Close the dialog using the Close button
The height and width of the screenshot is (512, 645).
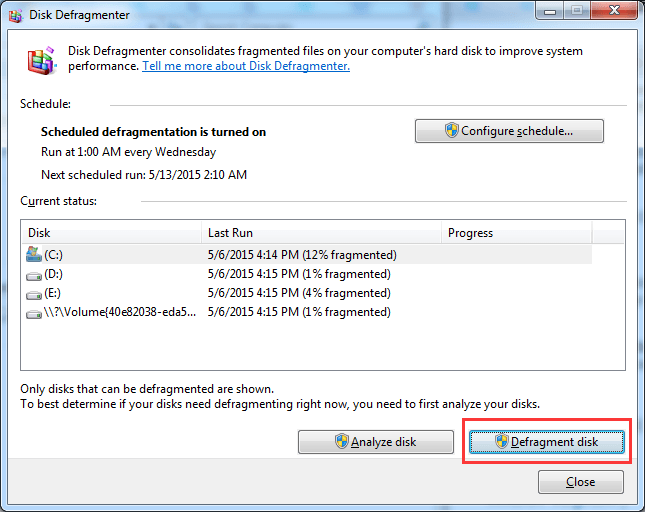point(580,482)
